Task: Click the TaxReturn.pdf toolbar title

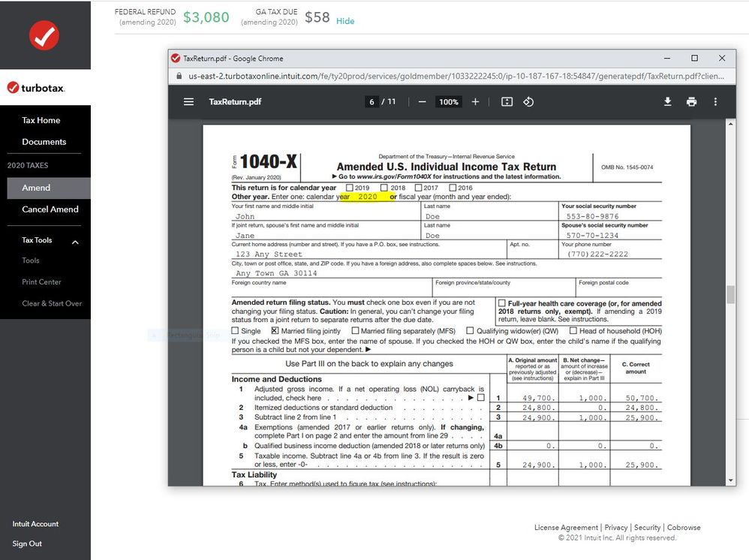Action: [235, 102]
